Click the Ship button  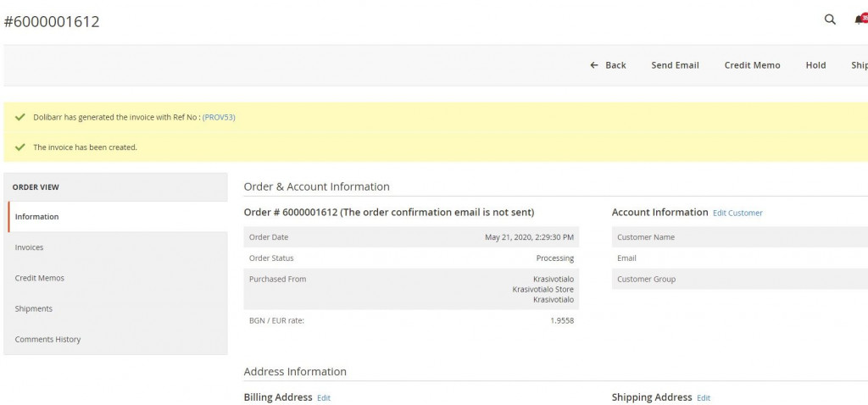pos(859,65)
